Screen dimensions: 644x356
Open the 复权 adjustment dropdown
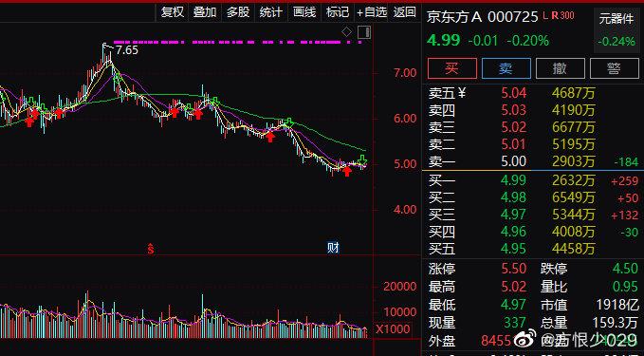[x=173, y=12]
